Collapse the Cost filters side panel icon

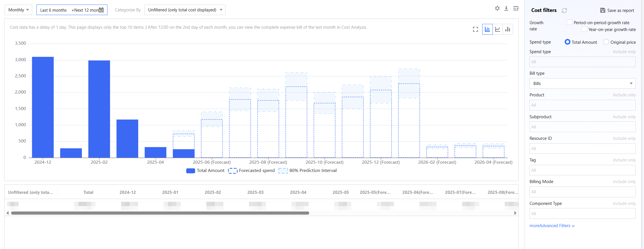point(516,9)
